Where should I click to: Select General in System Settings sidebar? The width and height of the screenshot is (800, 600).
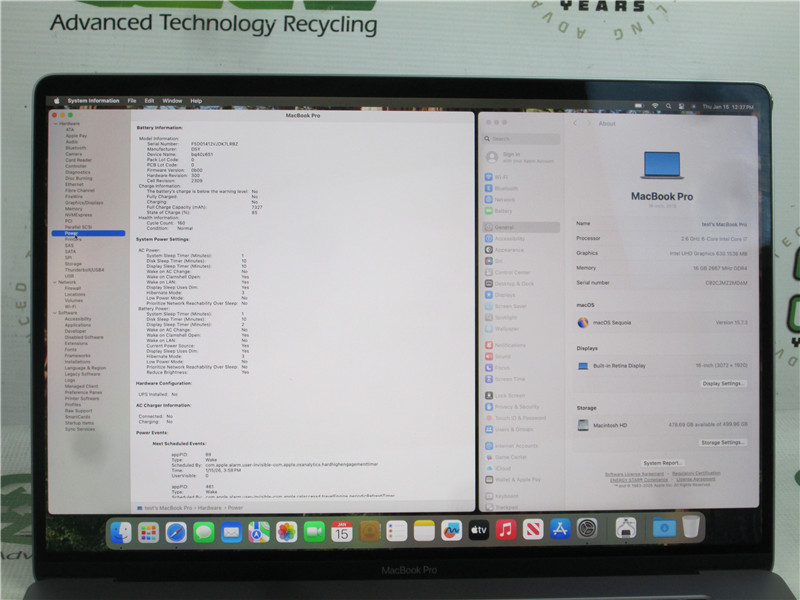click(521, 227)
